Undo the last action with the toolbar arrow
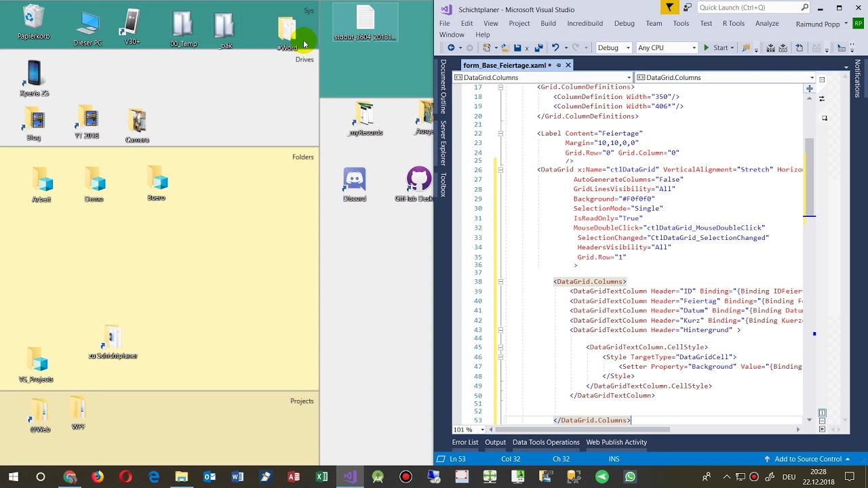The height and width of the screenshot is (488, 868). pos(555,48)
